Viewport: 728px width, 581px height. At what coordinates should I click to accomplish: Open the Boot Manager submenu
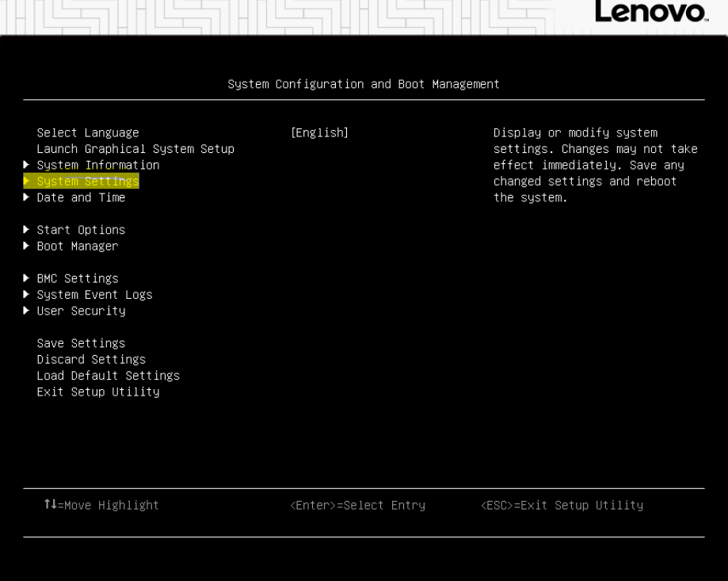pyautogui.click(x=78, y=247)
